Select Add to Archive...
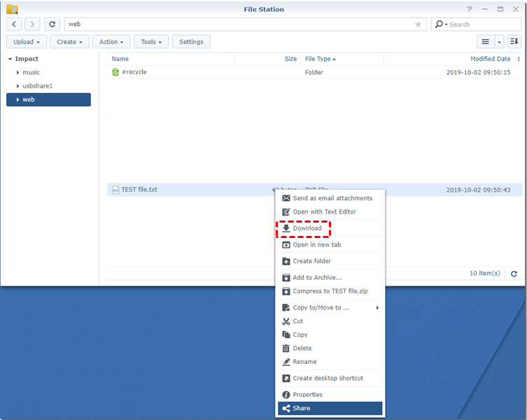 (330, 277)
